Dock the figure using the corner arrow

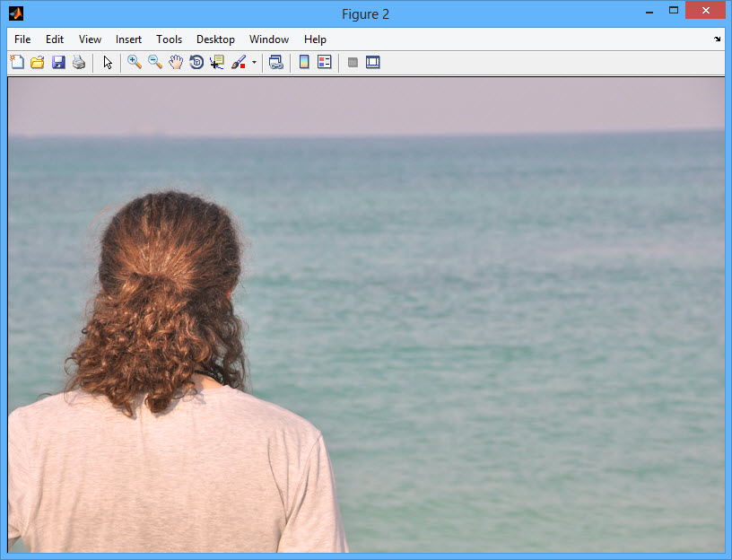pos(717,39)
